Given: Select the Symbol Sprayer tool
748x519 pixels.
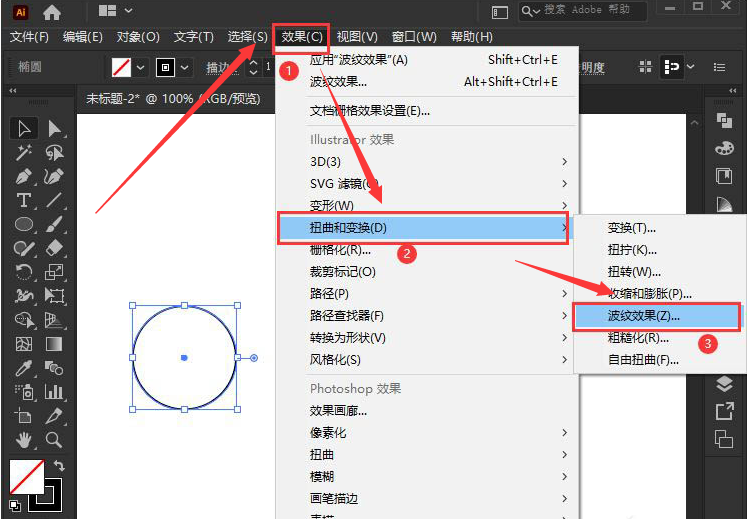Looking at the screenshot, I should [23, 392].
